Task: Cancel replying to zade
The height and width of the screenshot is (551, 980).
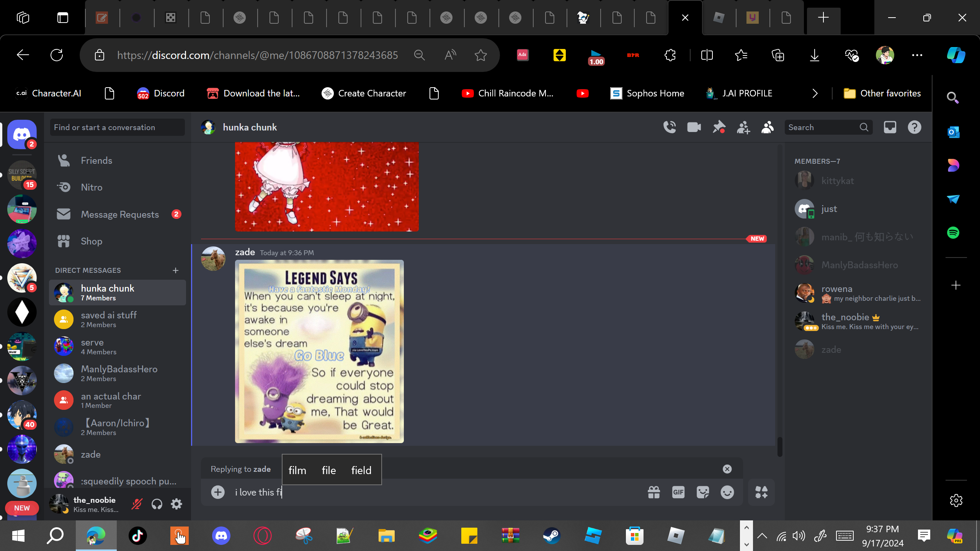Action: (727, 469)
